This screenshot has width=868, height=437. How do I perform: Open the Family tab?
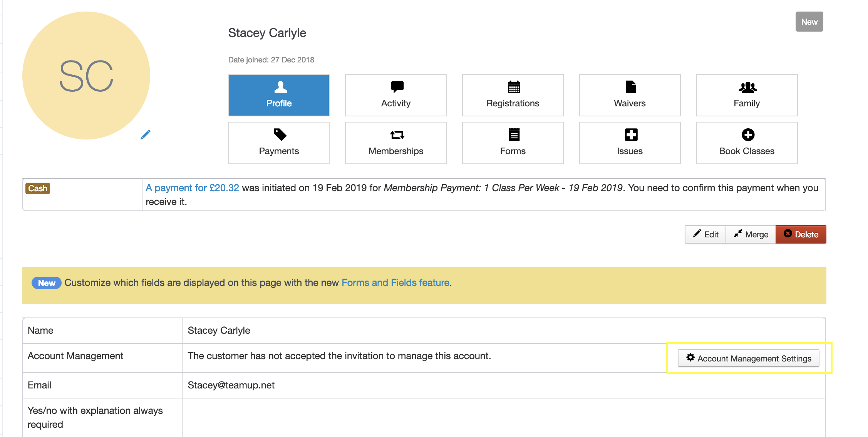pyautogui.click(x=747, y=95)
